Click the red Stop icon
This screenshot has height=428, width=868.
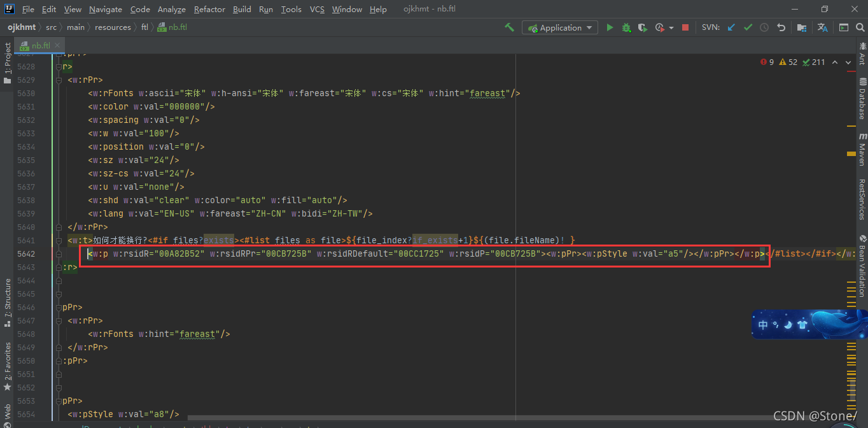click(x=685, y=27)
